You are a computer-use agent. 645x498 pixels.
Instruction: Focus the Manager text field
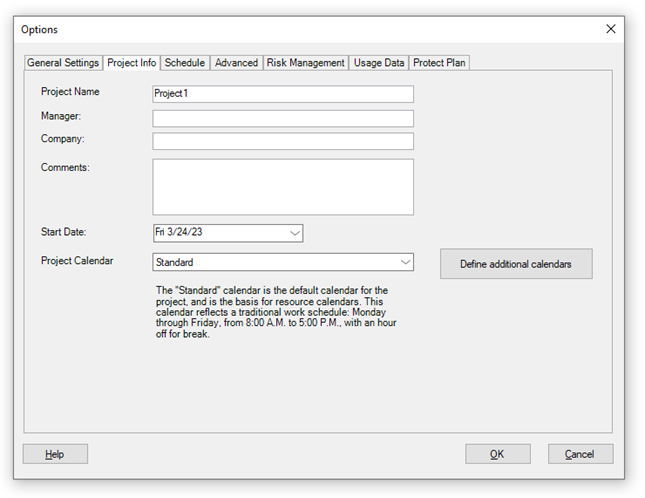[283, 118]
